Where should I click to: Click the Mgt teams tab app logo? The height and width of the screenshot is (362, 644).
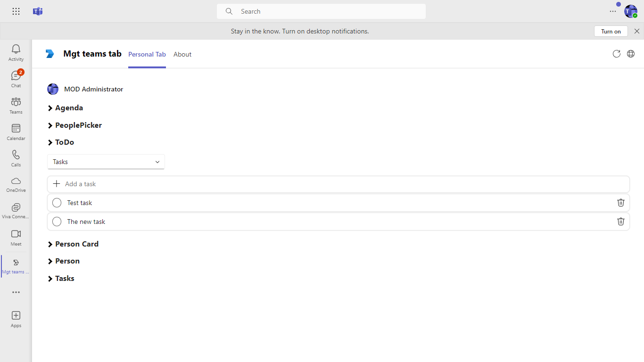click(x=50, y=54)
